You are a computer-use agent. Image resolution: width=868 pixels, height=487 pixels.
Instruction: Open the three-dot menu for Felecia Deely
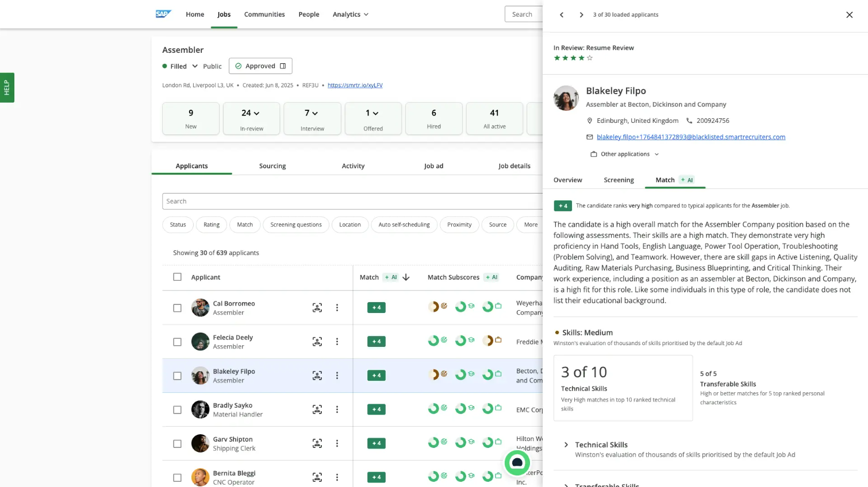pyautogui.click(x=337, y=342)
